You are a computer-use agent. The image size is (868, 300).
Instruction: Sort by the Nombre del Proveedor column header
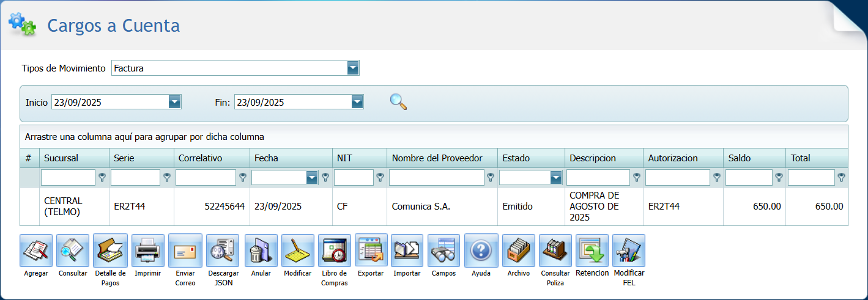(x=437, y=158)
